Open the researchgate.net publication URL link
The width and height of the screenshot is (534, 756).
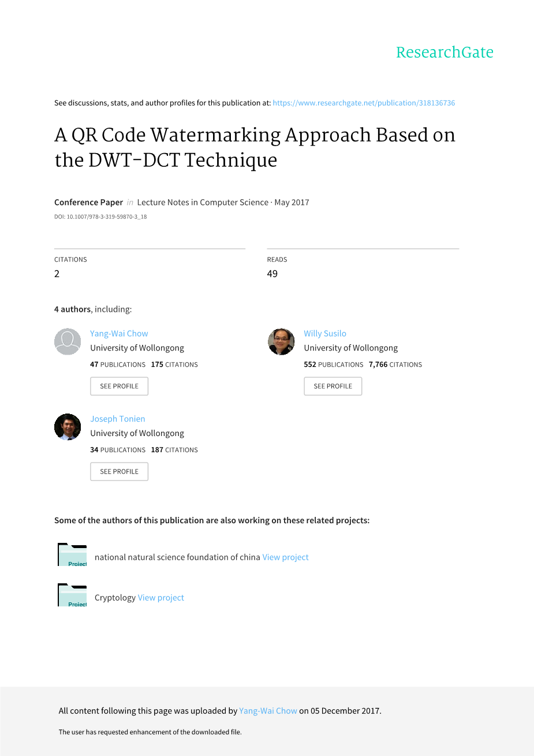point(364,103)
